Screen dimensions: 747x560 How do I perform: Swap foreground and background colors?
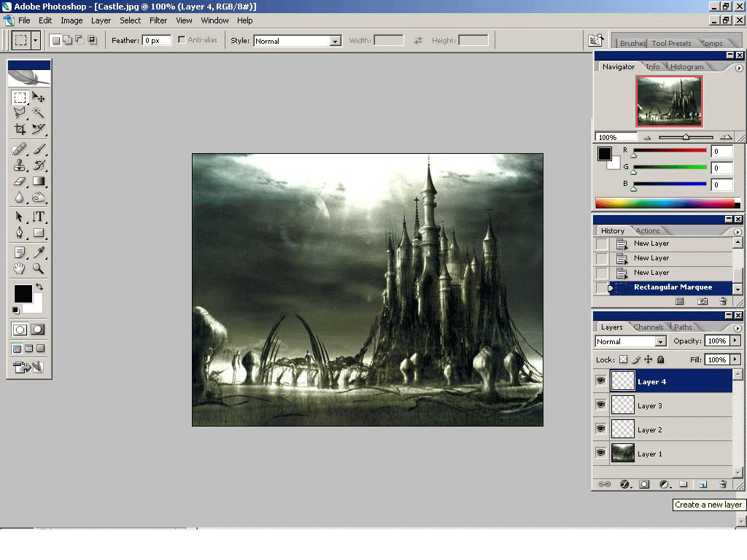(39, 287)
